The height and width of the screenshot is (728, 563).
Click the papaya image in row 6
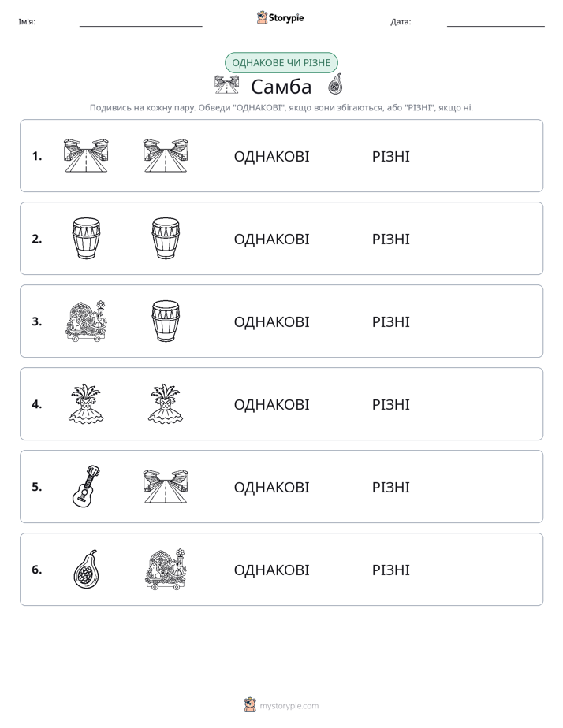pyautogui.click(x=87, y=569)
